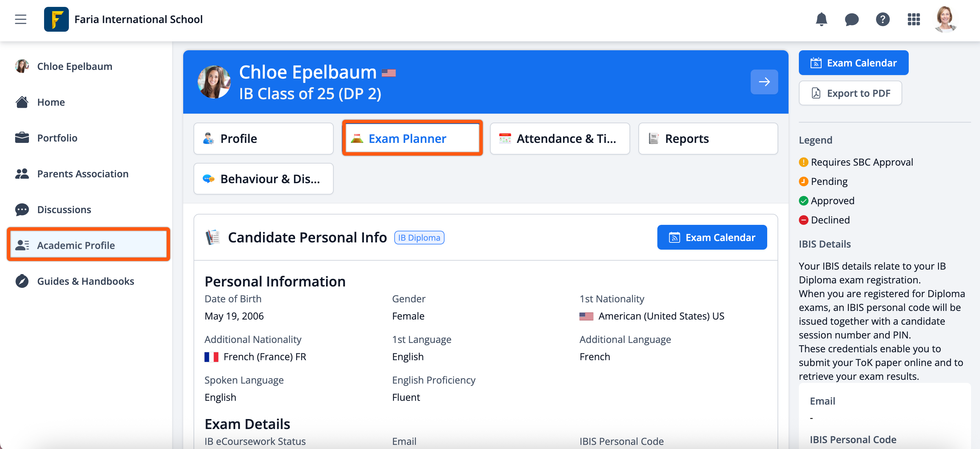Open Guides & Handbooks in sidebar
This screenshot has height=449, width=980.
(85, 281)
